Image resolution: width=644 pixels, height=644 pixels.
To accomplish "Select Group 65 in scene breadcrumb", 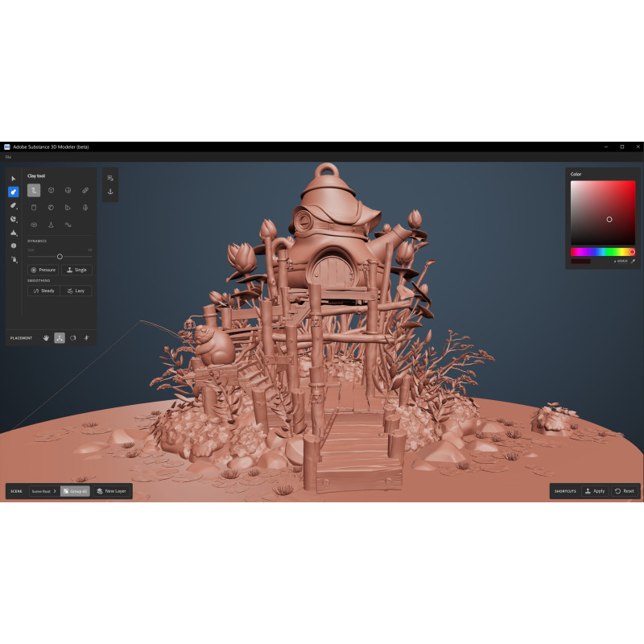I will (75, 491).
